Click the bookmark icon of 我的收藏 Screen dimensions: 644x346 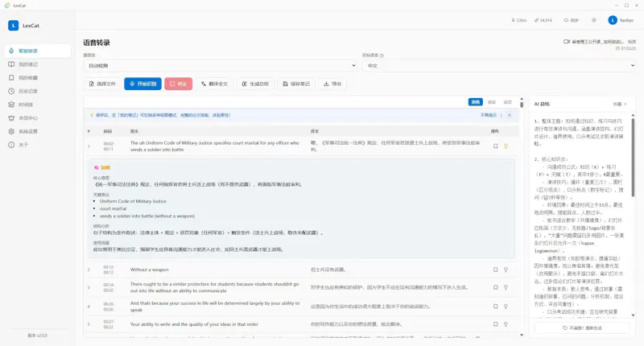tap(11, 77)
